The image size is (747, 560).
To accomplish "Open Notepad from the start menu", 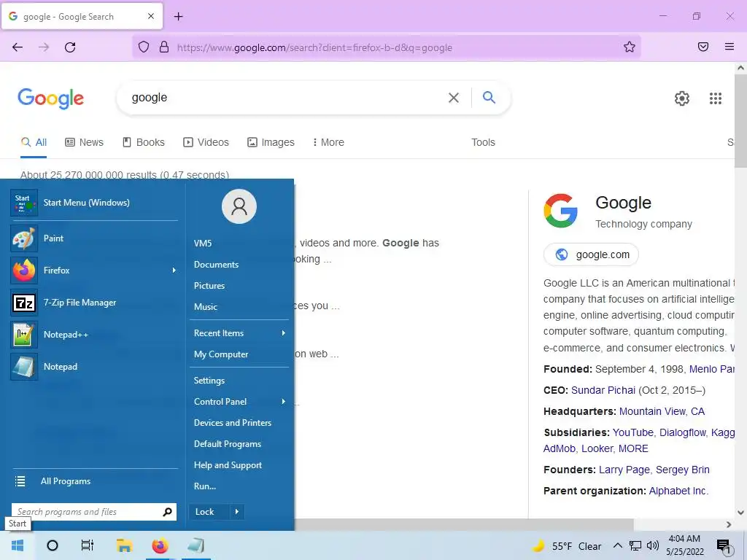I will pyautogui.click(x=94, y=367).
